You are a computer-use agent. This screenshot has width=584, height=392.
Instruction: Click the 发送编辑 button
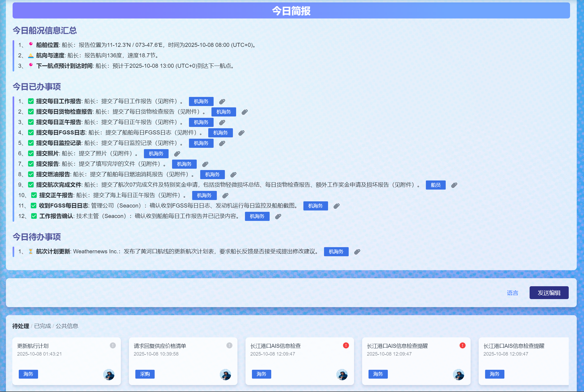(x=549, y=293)
